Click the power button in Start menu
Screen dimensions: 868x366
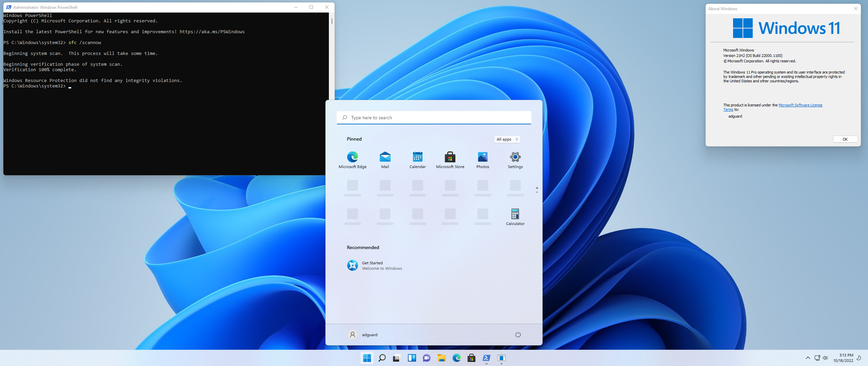[518, 334]
